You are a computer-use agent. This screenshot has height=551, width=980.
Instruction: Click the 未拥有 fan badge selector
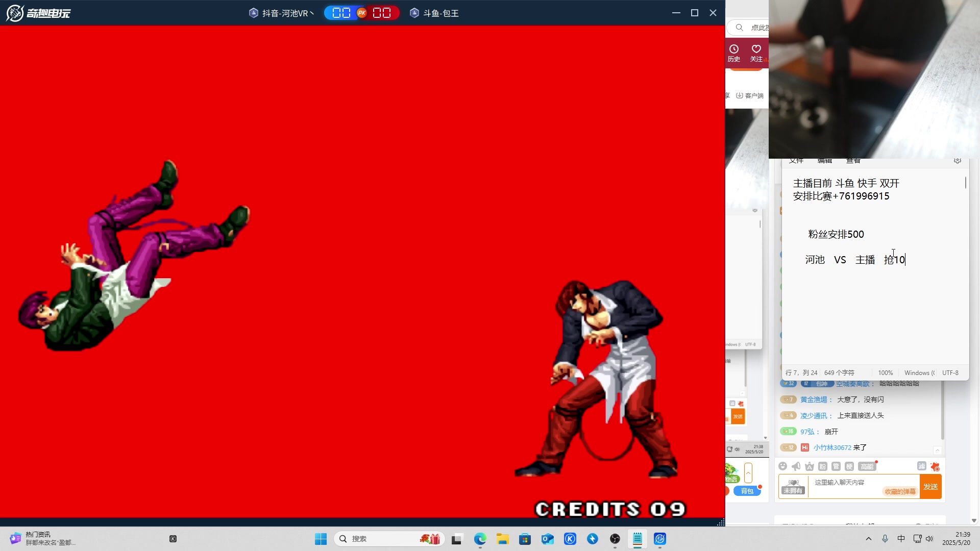(793, 487)
